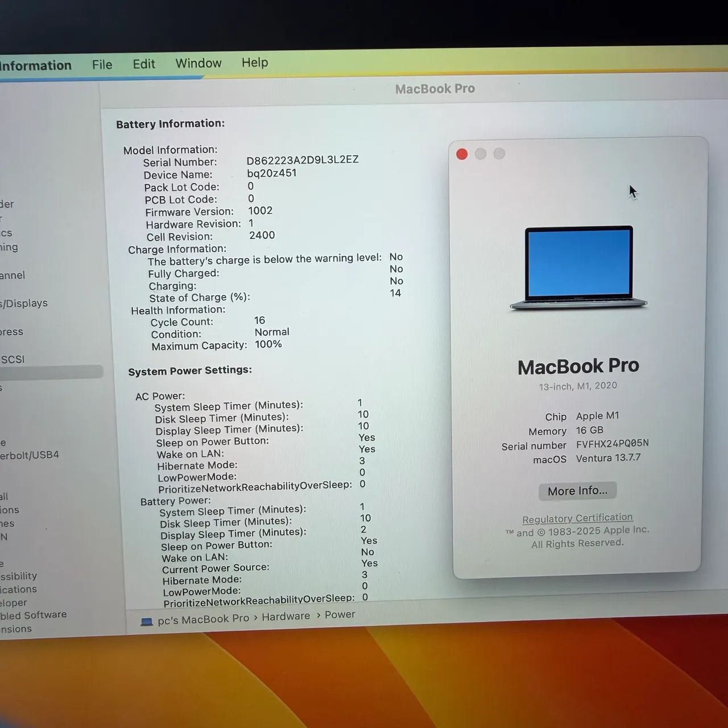728x728 pixels.
Task: Select the Disabled Software sidebar item
Action: tap(33, 615)
